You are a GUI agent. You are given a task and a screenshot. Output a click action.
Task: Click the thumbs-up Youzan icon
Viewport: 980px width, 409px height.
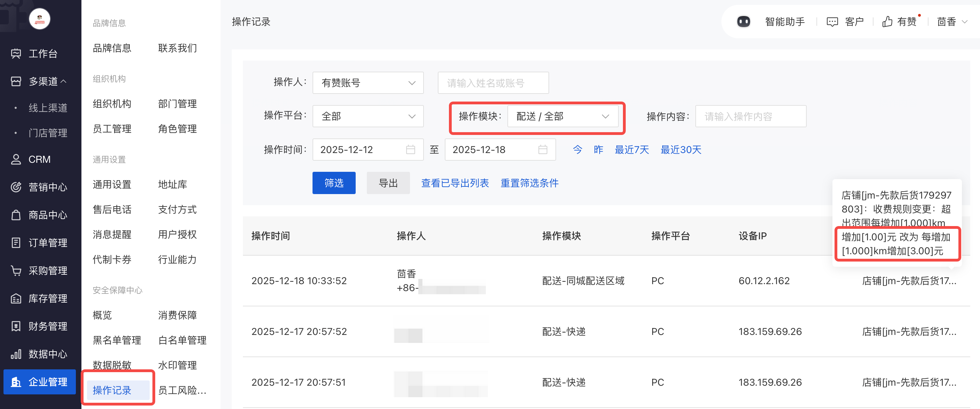click(887, 22)
